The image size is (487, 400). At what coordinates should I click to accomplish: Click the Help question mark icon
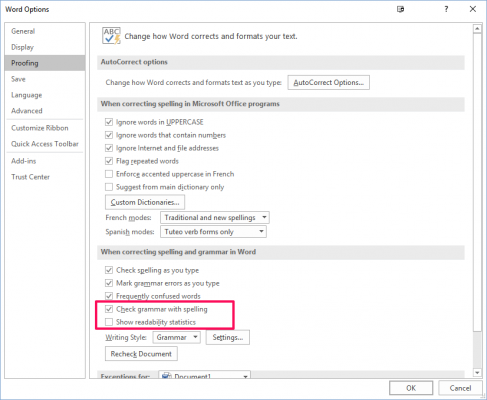446,9
